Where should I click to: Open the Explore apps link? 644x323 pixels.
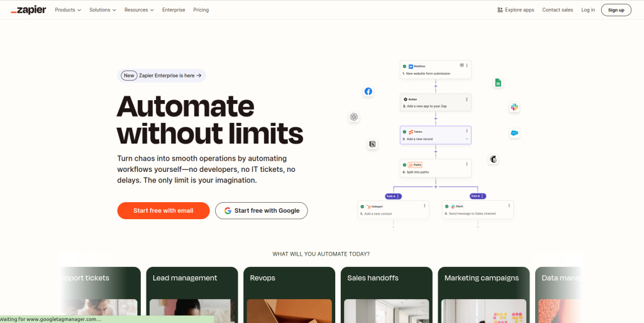click(516, 10)
